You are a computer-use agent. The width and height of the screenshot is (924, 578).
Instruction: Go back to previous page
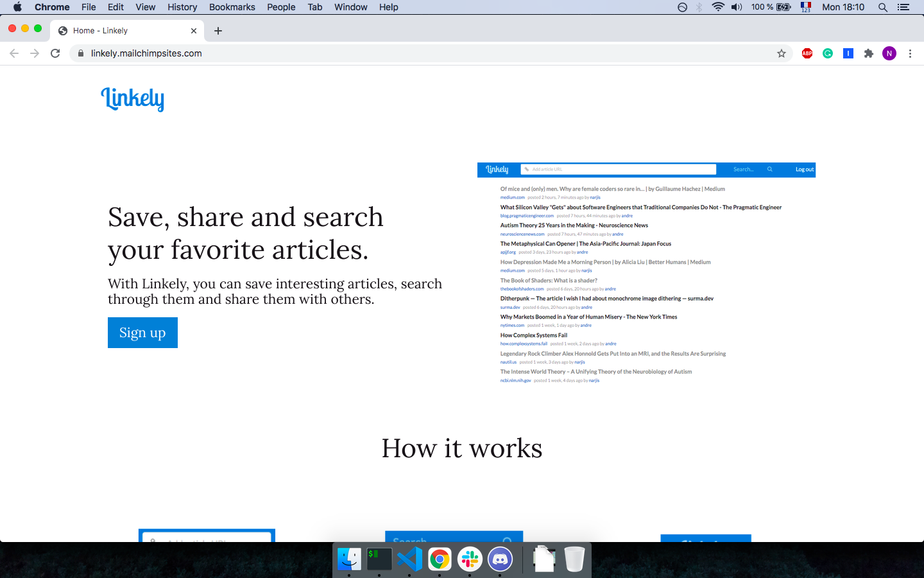coord(14,53)
